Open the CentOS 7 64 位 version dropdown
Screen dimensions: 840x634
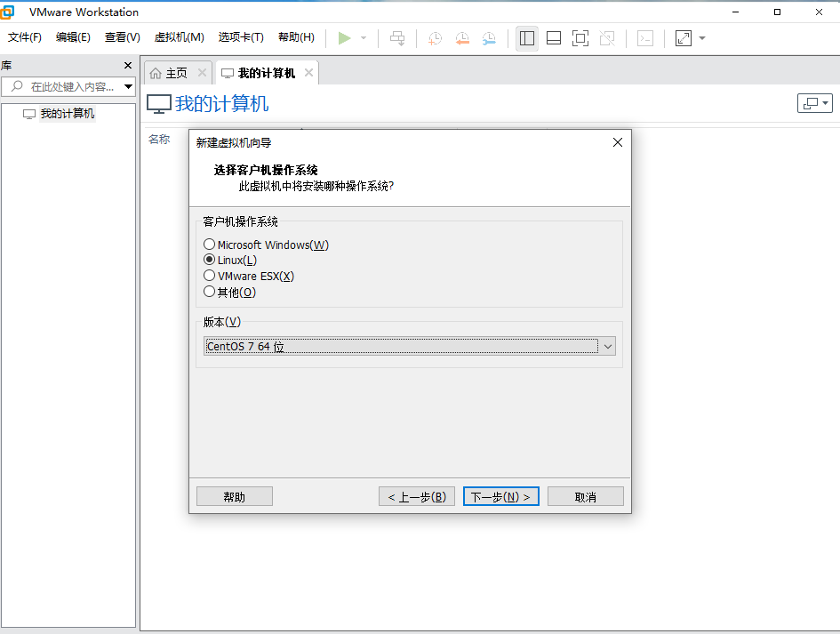pyautogui.click(x=409, y=346)
